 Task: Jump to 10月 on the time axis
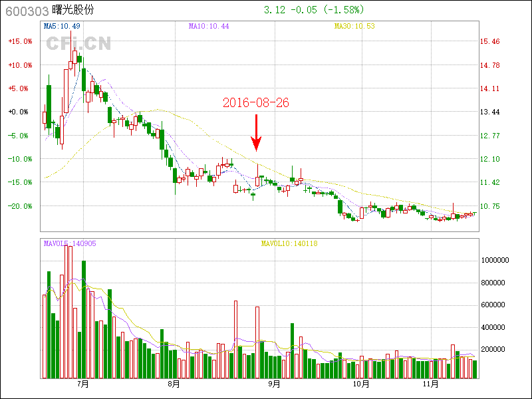(x=361, y=384)
